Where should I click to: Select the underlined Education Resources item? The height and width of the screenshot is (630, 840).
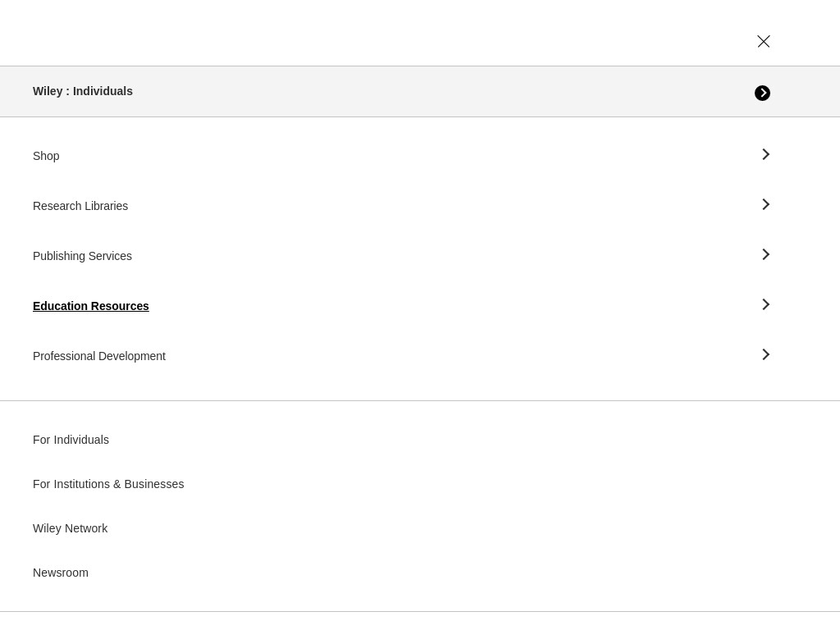[x=90, y=306]
